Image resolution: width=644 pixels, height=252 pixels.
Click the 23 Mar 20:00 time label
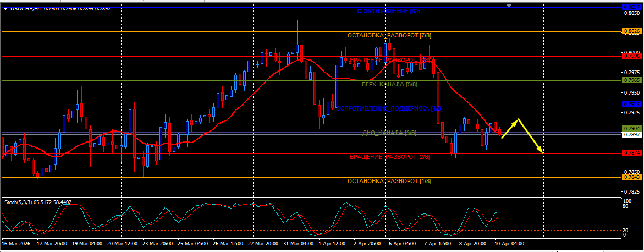click(158, 243)
